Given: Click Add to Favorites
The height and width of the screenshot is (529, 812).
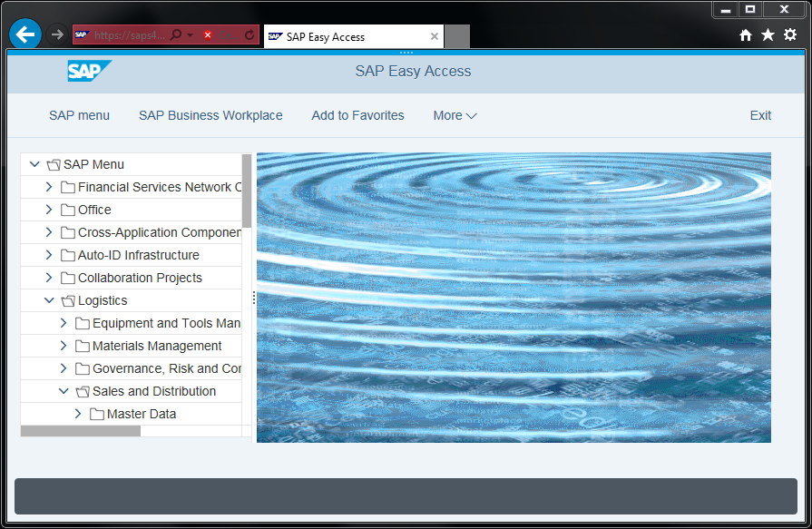Looking at the screenshot, I should 357,115.
